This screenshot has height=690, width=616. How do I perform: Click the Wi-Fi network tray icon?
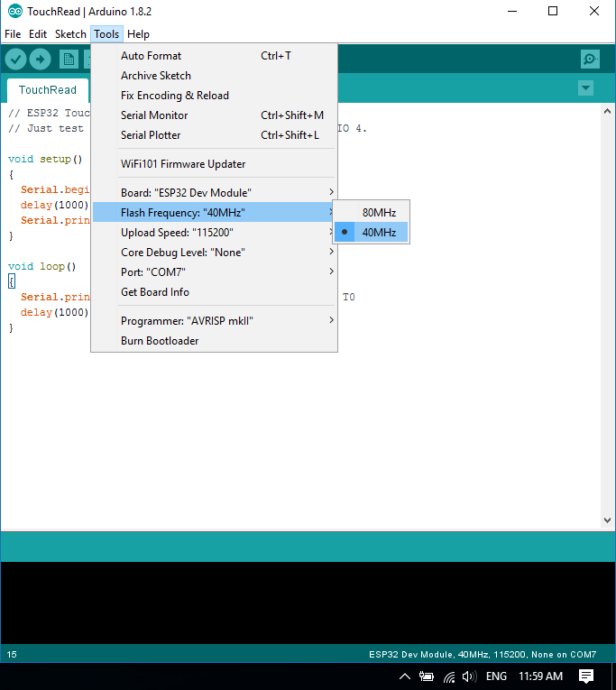pos(449,676)
